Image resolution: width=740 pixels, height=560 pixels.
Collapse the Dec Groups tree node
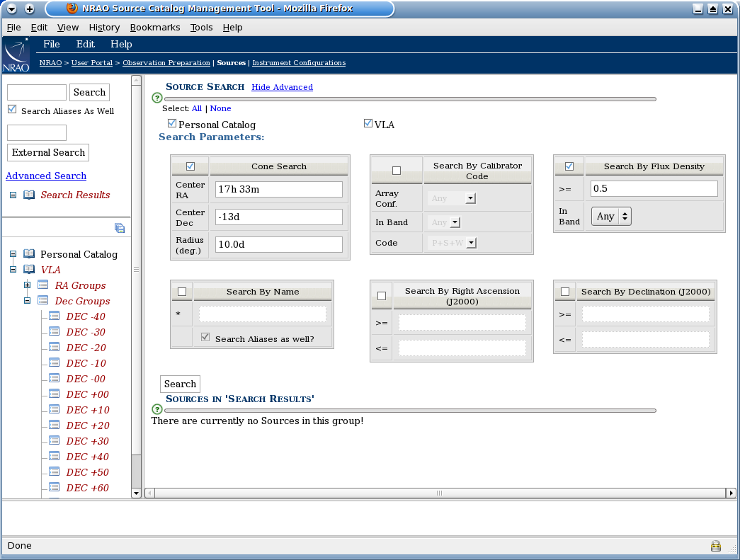point(27,300)
